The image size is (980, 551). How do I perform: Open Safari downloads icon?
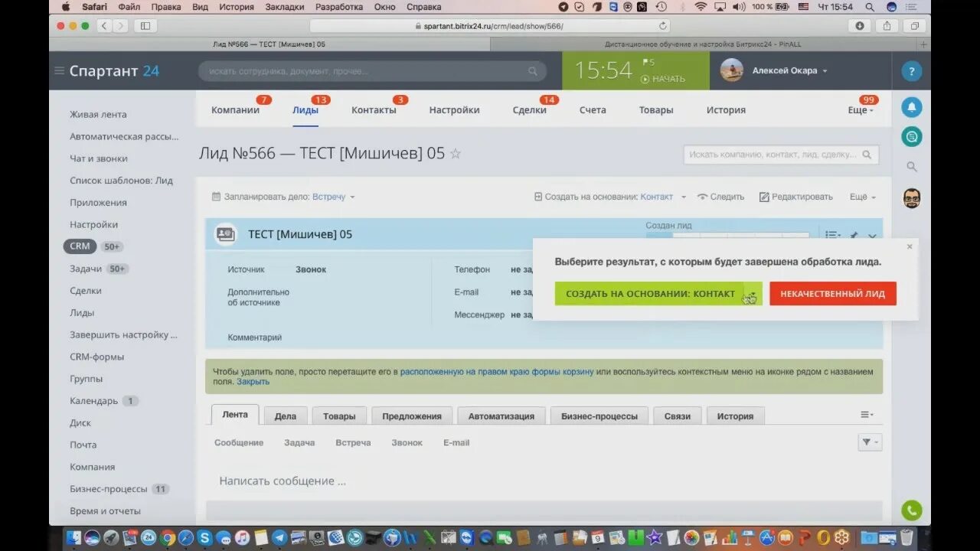pyautogui.click(x=859, y=26)
